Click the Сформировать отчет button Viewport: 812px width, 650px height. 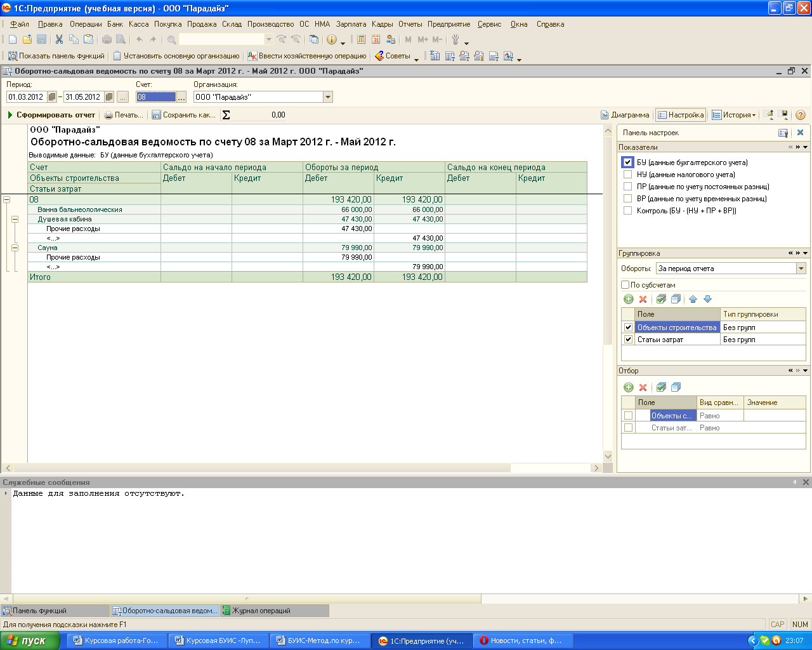click(51, 115)
